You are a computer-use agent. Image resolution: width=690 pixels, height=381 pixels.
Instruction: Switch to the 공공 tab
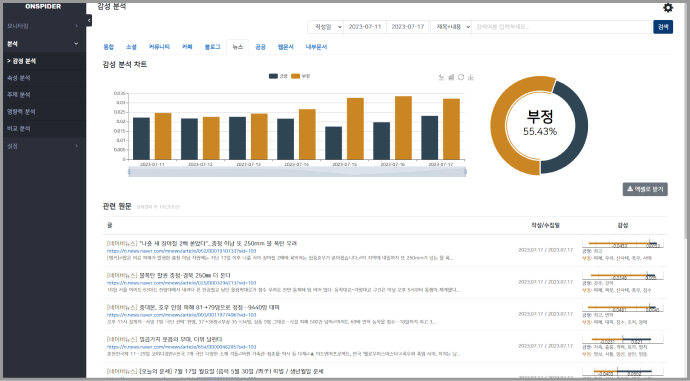point(260,47)
